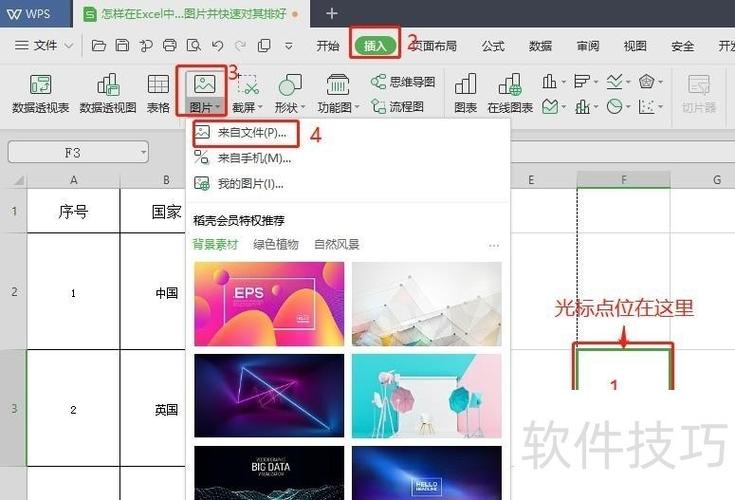Click the Redo arrow icon
This screenshot has width=735, height=500.
coord(240,45)
